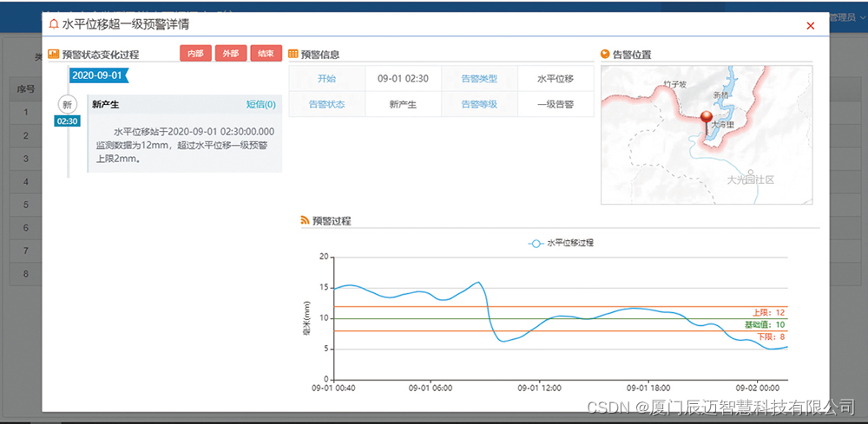This screenshot has width=868, height=424.
Task: Select row 4 in background table
Action: click(25, 181)
